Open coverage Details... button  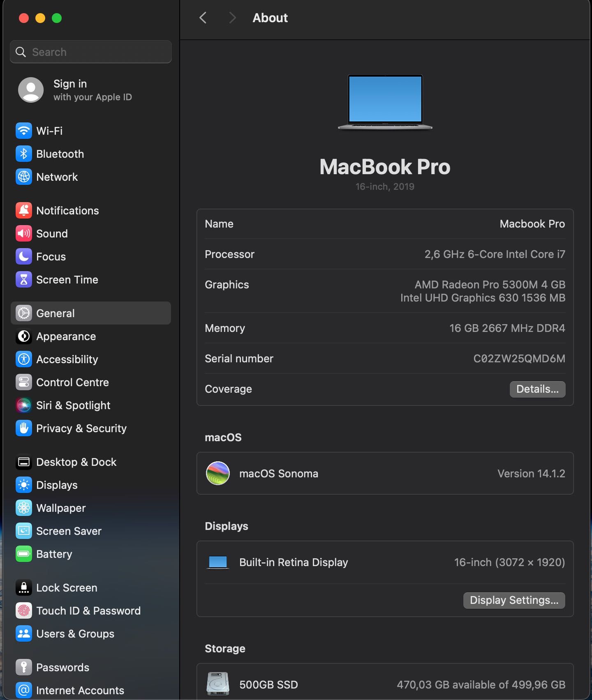point(537,389)
